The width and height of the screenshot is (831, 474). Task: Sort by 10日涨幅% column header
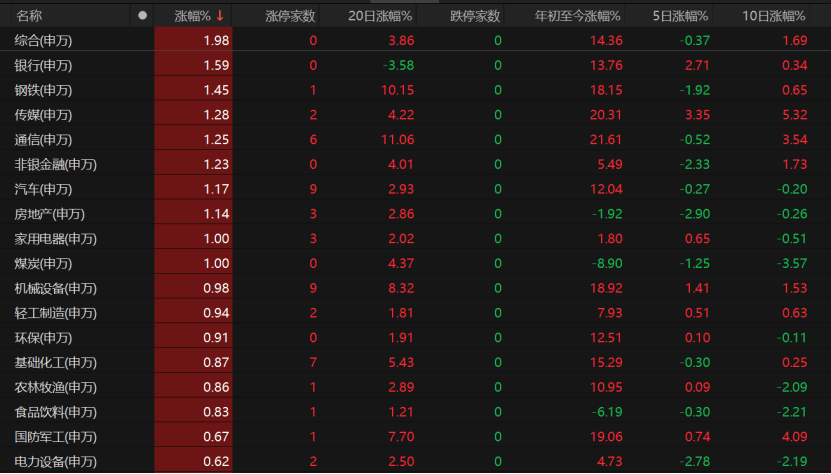(x=774, y=16)
